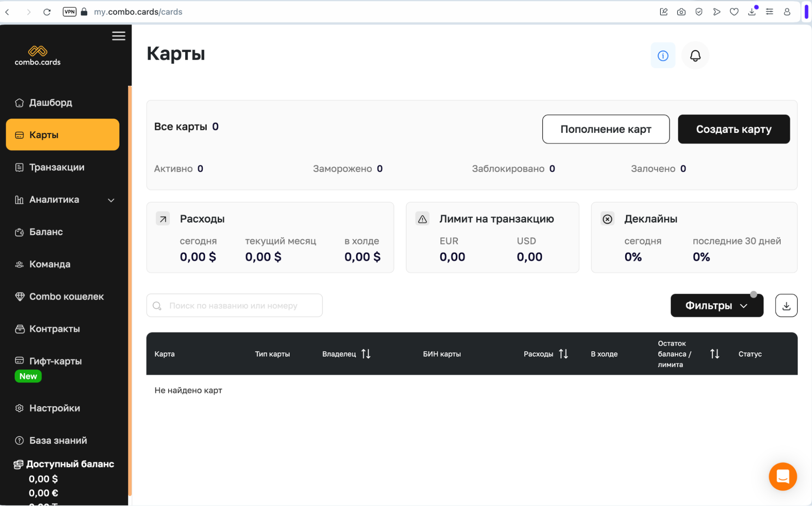812x506 pixels.
Task: Expand the Фильтры dropdown
Action: tap(717, 306)
